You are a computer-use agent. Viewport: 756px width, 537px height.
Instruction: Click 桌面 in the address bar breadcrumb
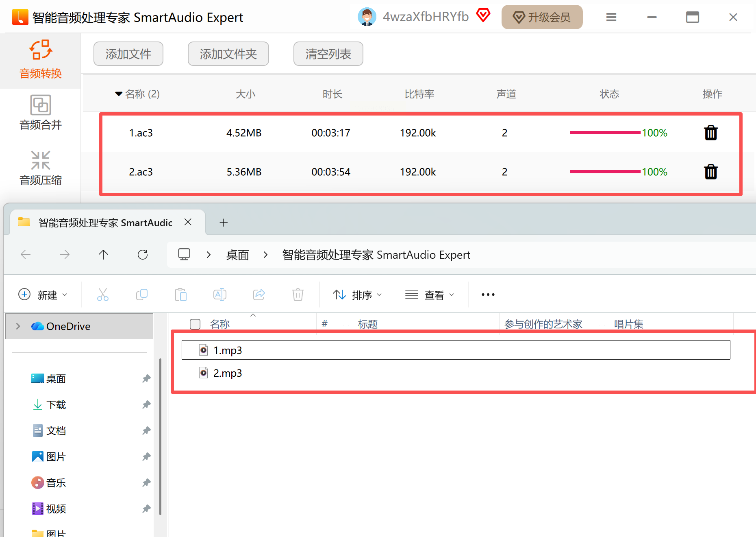238,255
